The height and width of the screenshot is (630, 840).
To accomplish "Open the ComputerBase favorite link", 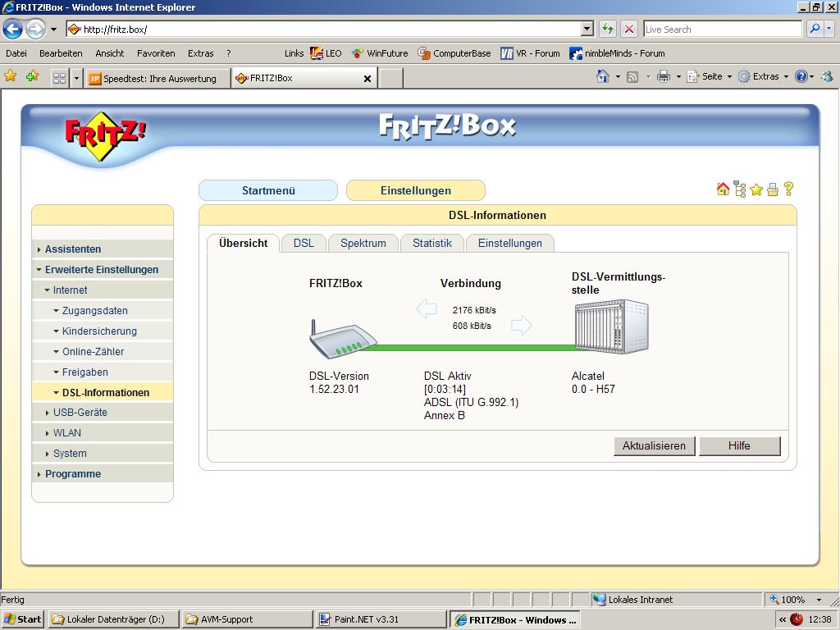I will (x=454, y=53).
